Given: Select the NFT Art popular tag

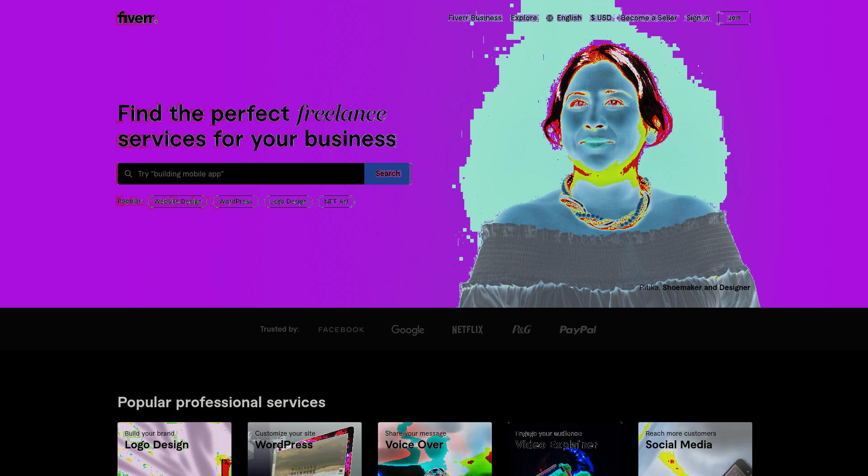Looking at the screenshot, I should (336, 201).
